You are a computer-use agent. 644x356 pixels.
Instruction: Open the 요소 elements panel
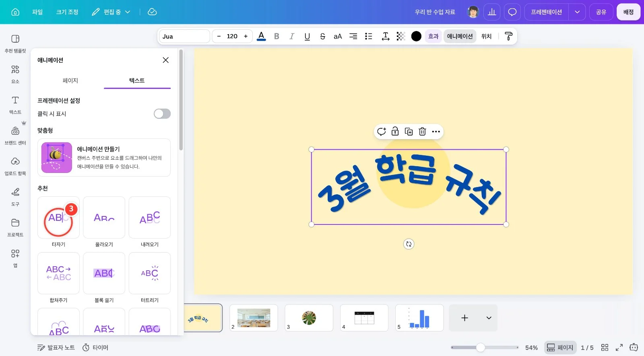click(15, 74)
